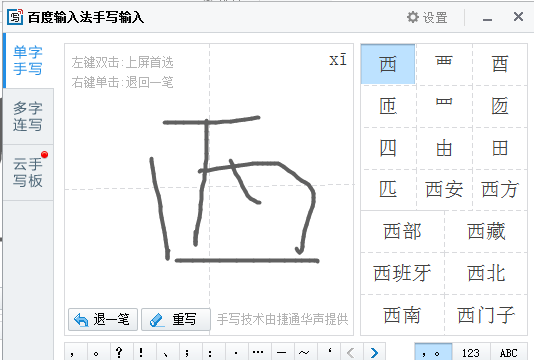Screen dimensions: 534x360
Task: Go to next punctuation page arrow
Action: click(x=374, y=353)
